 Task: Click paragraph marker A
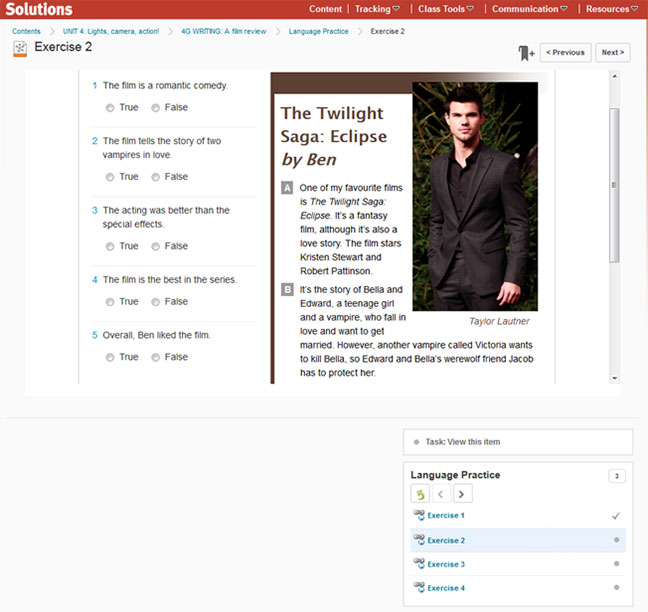(287, 188)
